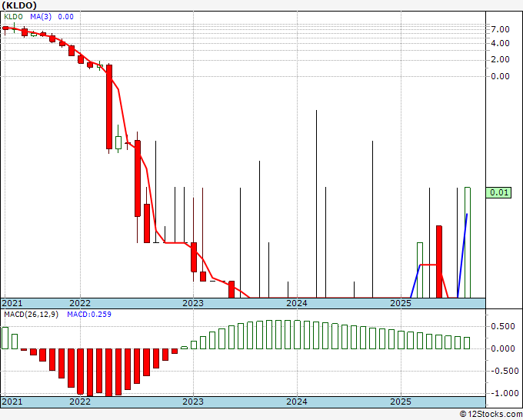Click the 2021 label on MACD timeline
Screen dimensions: 523x420
click(12, 402)
